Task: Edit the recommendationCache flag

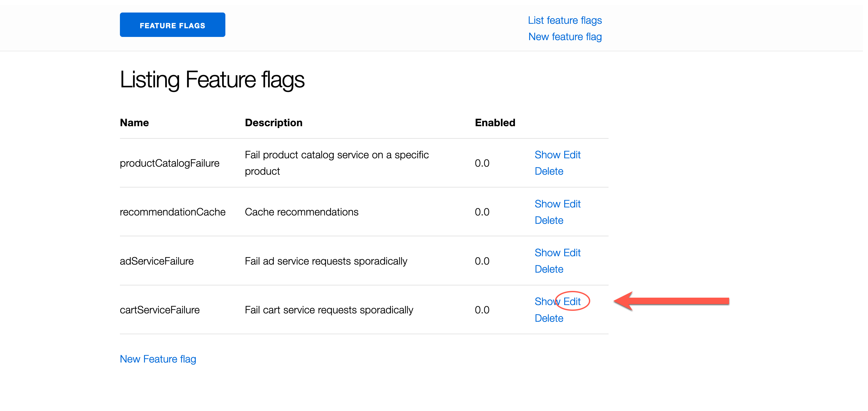Action: 572,204
